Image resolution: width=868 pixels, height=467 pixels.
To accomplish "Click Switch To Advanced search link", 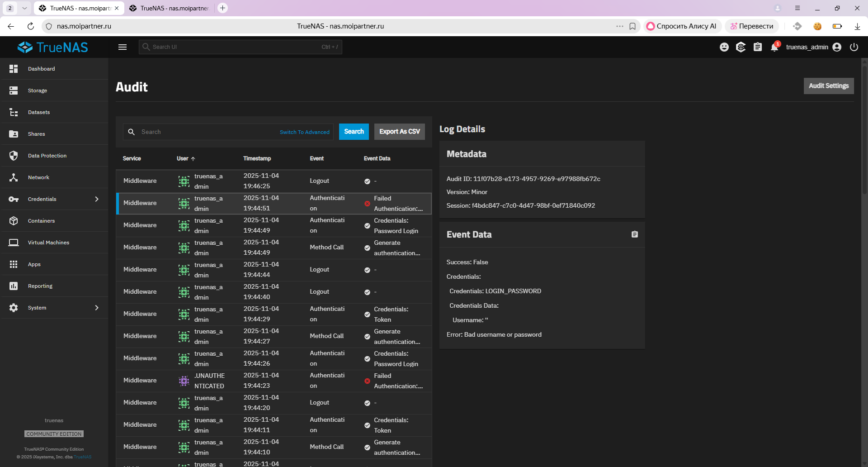I will click(304, 132).
